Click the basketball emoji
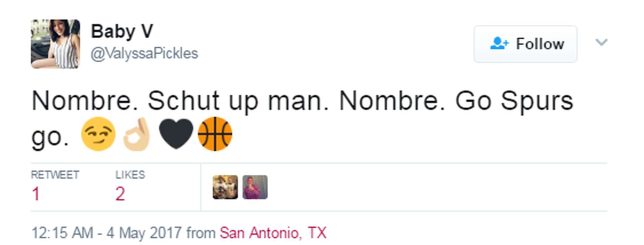The image size is (644, 245). coord(215,134)
